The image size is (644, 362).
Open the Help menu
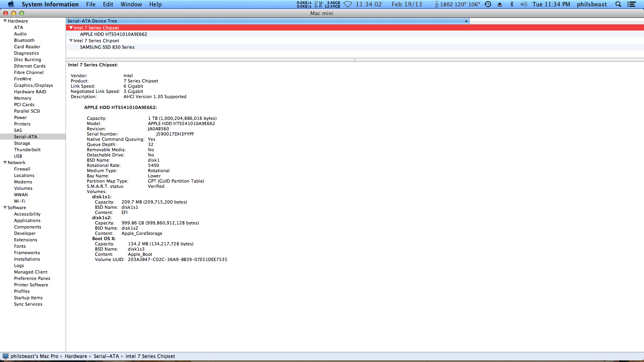pyautogui.click(x=155, y=4)
